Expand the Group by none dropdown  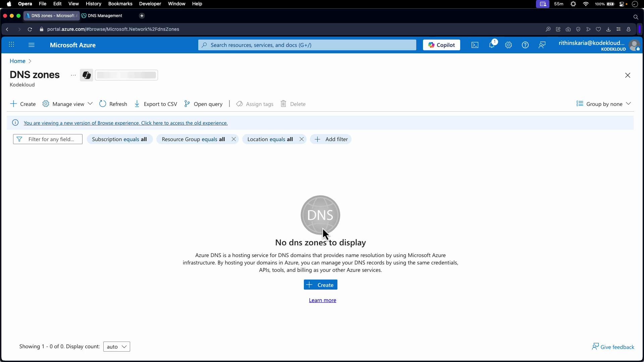604,104
